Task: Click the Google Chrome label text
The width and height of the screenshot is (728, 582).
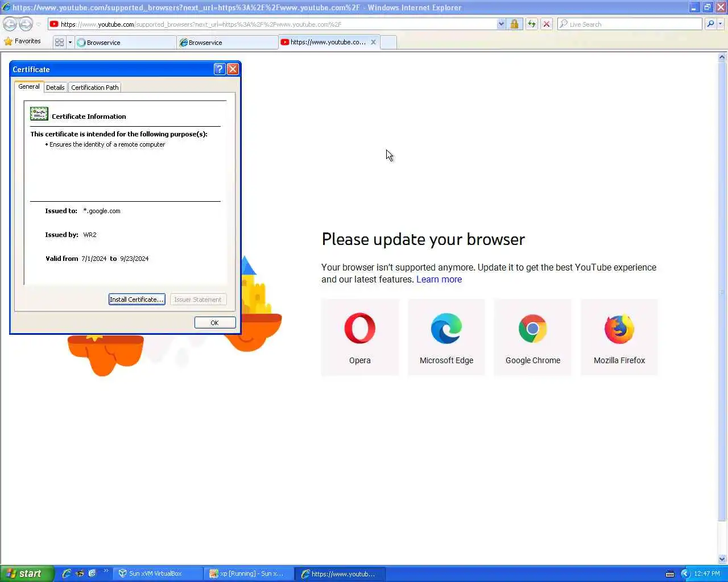Action: 533,360
